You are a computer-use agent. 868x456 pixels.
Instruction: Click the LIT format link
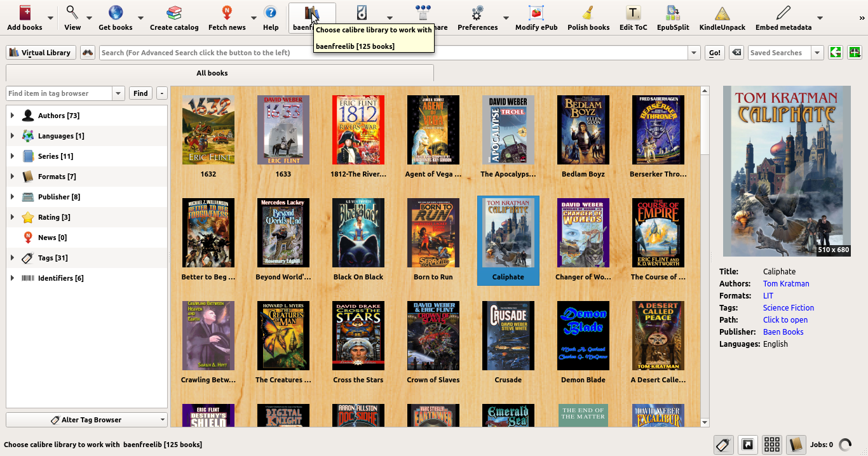[x=768, y=296]
